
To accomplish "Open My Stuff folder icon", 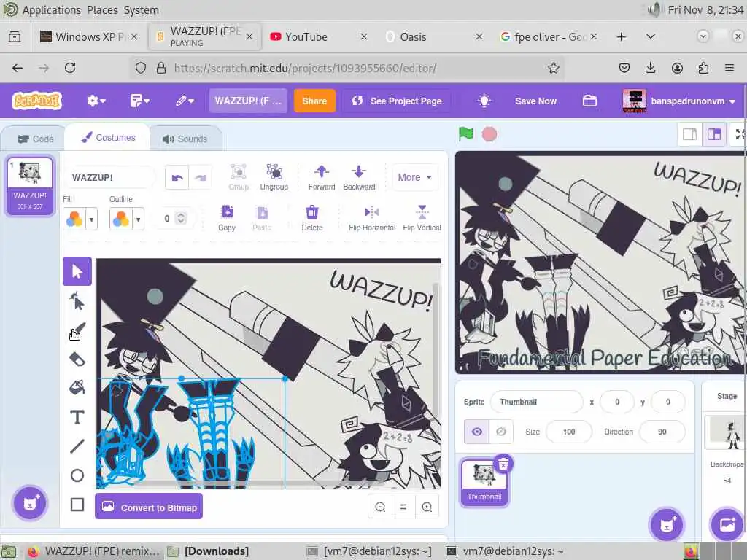I will (x=589, y=101).
